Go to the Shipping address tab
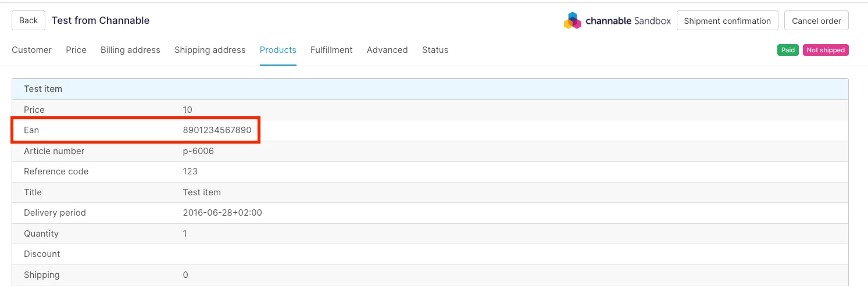Viewport: 868px width, 286px height. click(210, 50)
